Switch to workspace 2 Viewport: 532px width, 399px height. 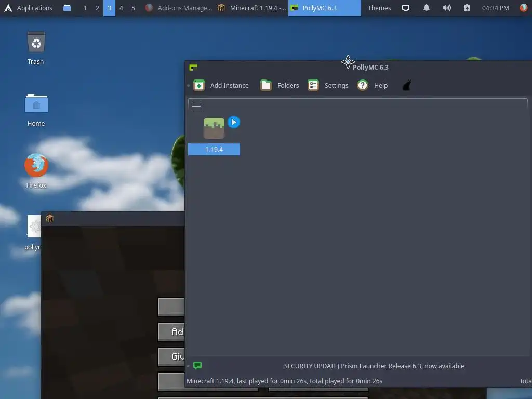click(x=97, y=8)
